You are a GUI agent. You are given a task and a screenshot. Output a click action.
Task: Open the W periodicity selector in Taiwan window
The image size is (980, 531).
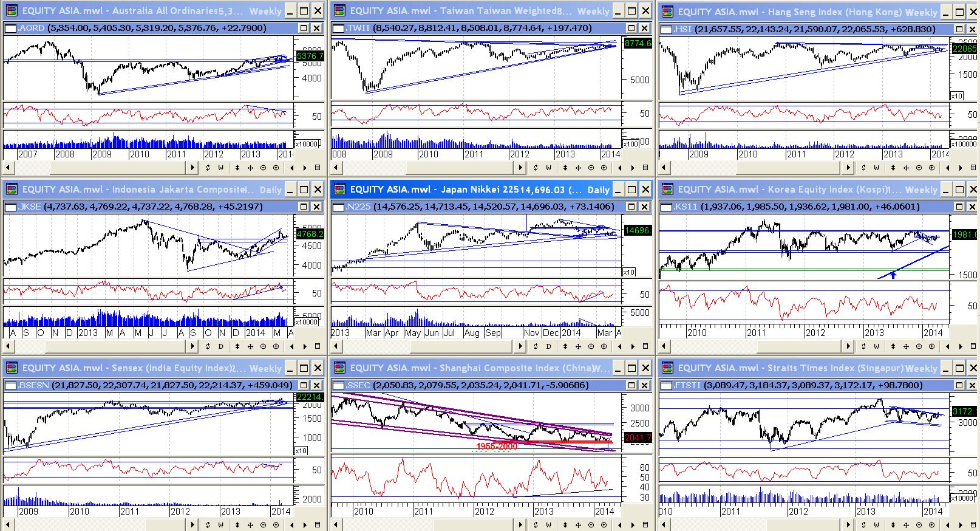pos(548,168)
